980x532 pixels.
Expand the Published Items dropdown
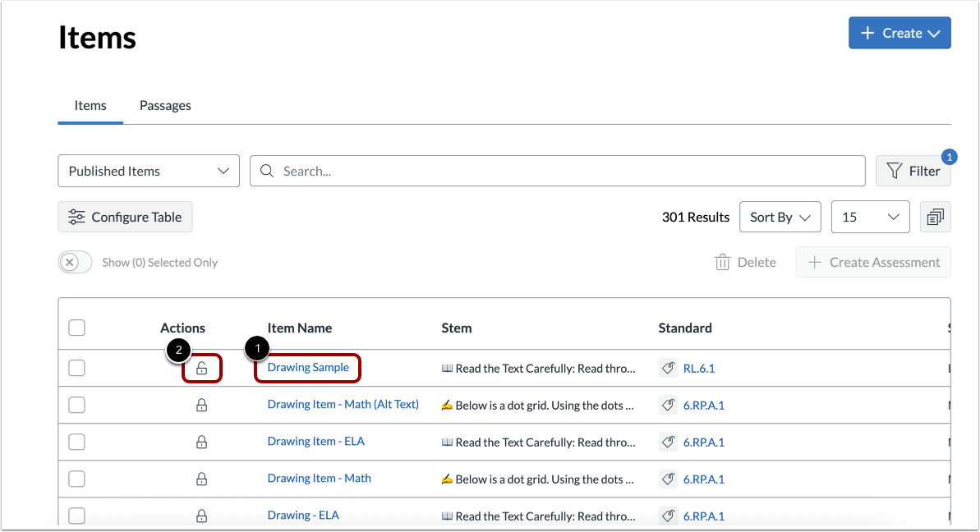149,171
